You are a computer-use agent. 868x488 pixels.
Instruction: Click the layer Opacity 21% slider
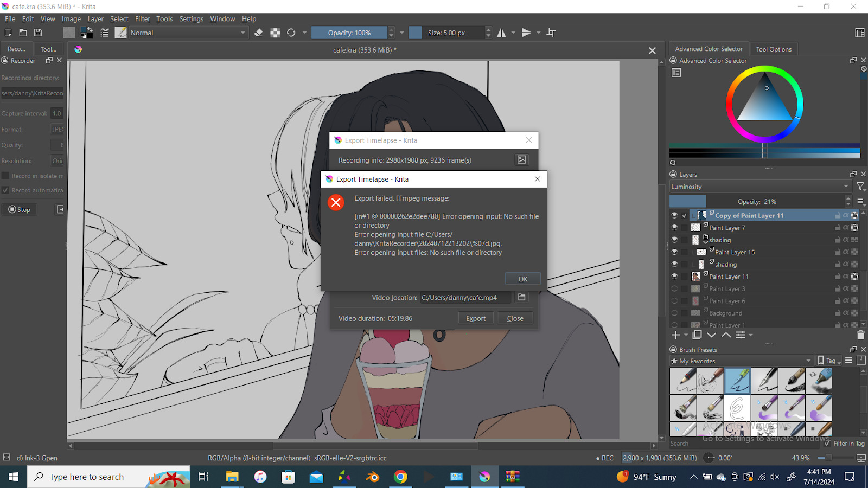point(757,202)
